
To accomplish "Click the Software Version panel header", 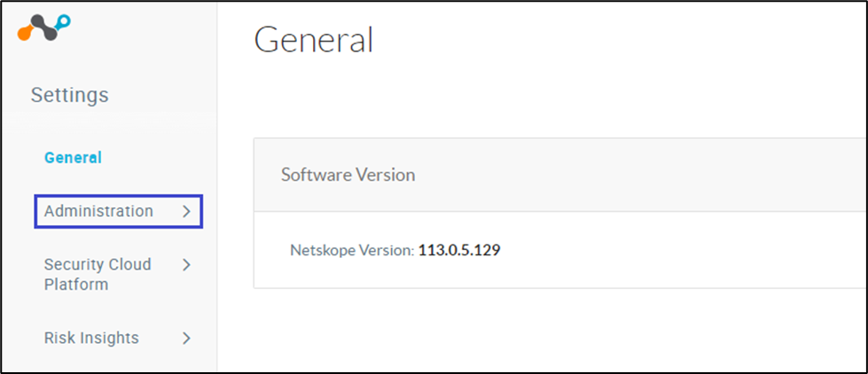I will (348, 175).
